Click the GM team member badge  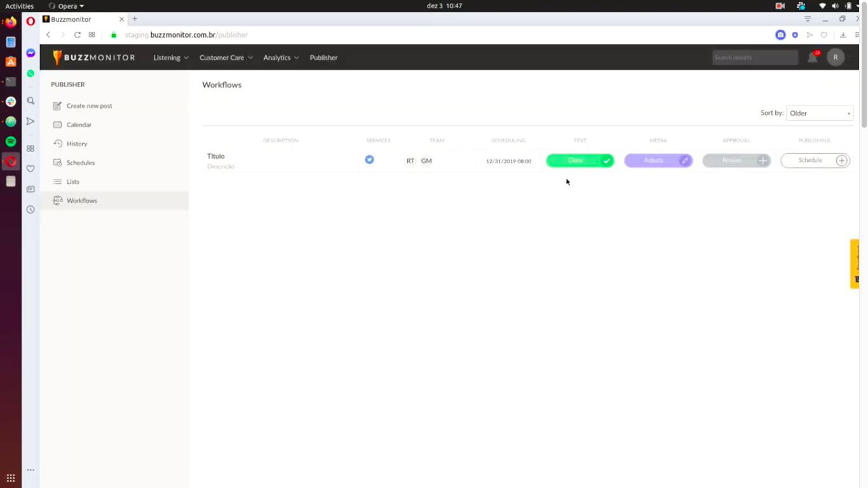click(x=426, y=161)
